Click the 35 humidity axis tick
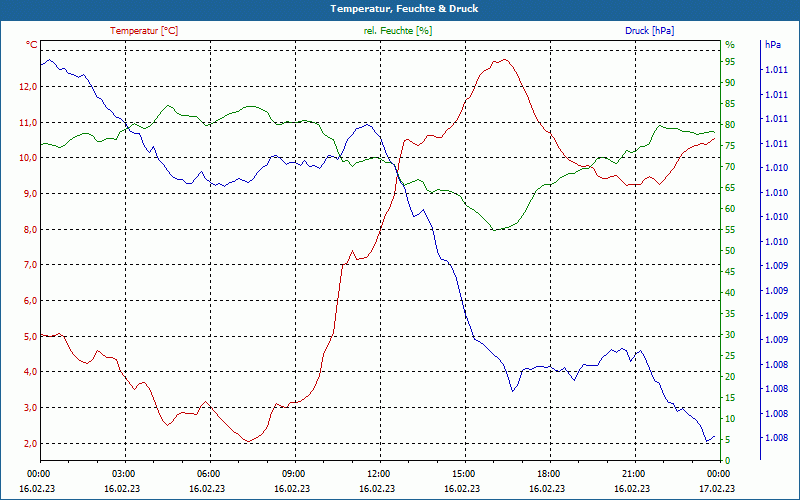 point(730,314)
